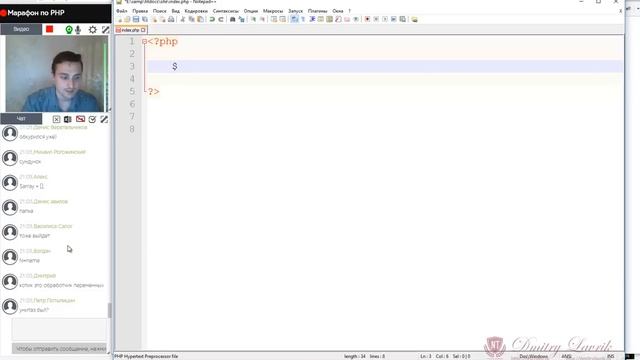The image size is (640, 360).
Task: Click "PHP Hypertext Preprocessor file" in status bar
Action: pyautogui.click(x=146, y=356)
